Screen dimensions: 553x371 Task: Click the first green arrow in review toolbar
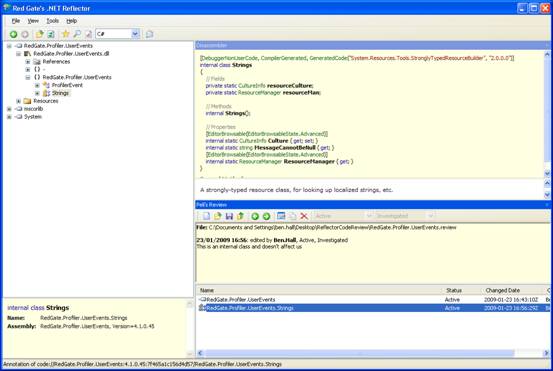tap(255, 216)
